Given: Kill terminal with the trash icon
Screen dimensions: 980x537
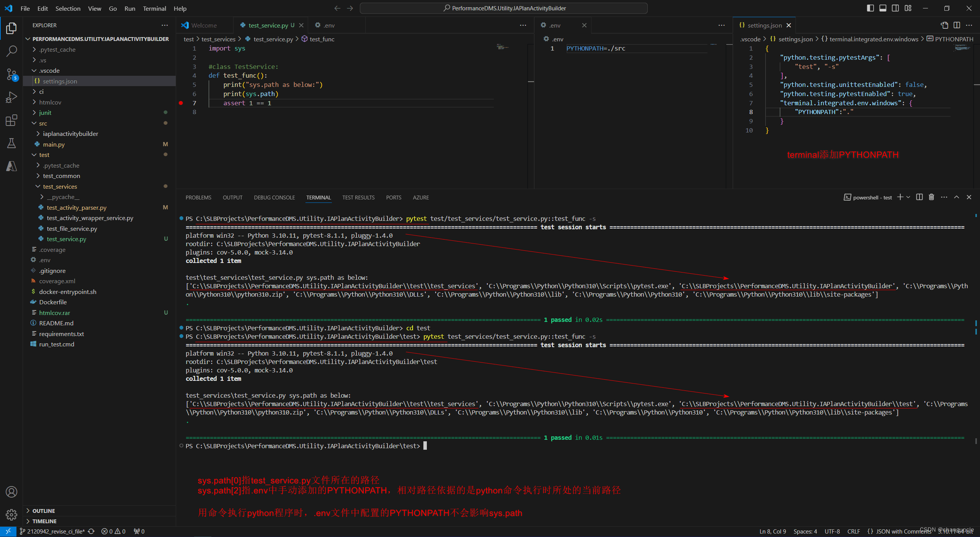Looking at the screenshot, I should (x=931, y=197).
